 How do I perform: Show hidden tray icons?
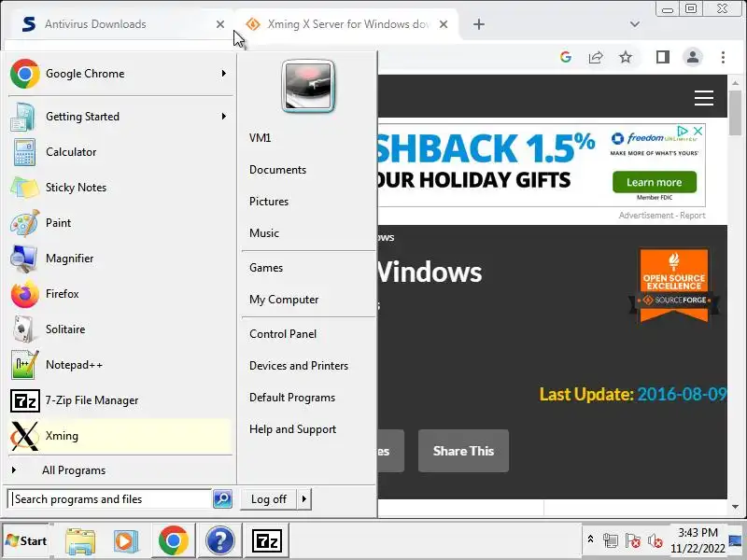point(590,539)
